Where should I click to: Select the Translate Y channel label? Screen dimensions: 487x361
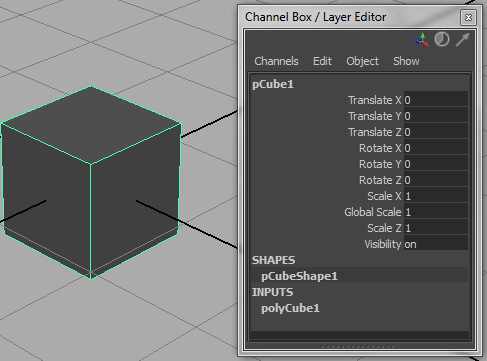(x=375, y=116)
